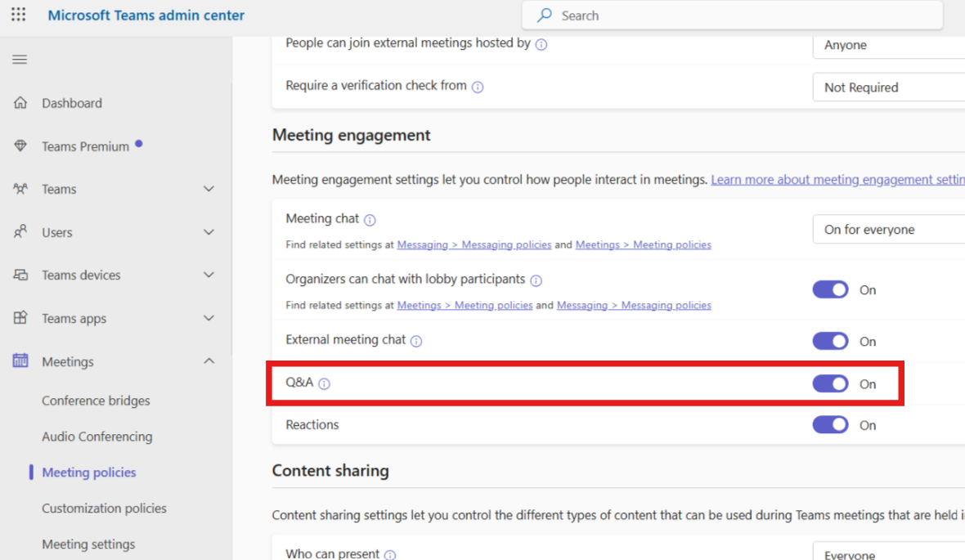Collapse the navigation hamburger menu

(x=20, y=60)
